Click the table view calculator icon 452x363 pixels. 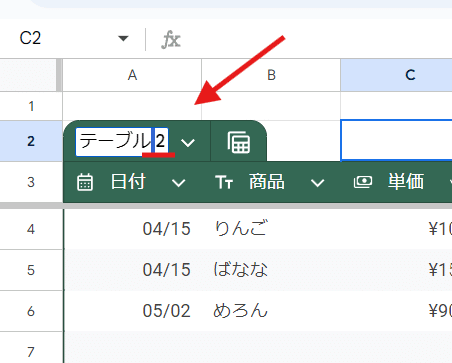coord(239,142)
